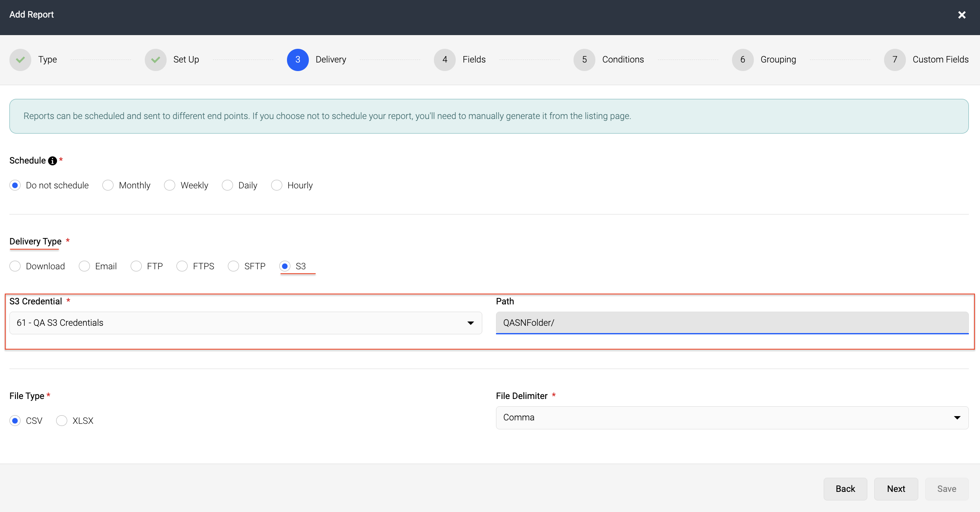The width and height of the screenshot is (980, 512).
Task: Choose the Weekly schedule radio button
Action: 170,185
